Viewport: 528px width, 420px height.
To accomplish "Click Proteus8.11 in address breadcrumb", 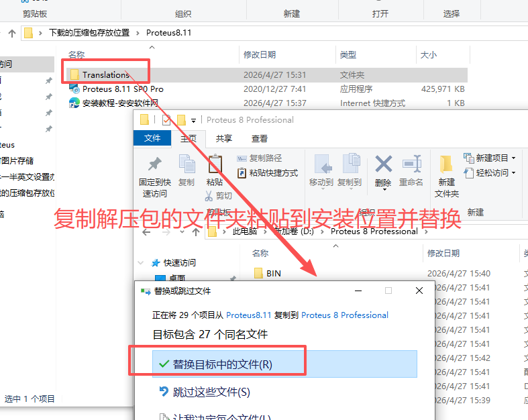I will (168, 33).
